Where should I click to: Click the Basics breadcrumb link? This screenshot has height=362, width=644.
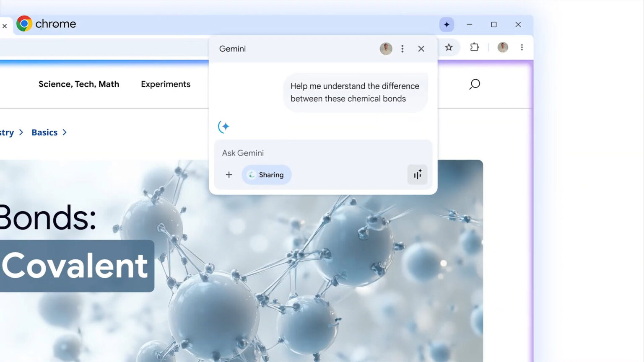click(x=44, y=132)
